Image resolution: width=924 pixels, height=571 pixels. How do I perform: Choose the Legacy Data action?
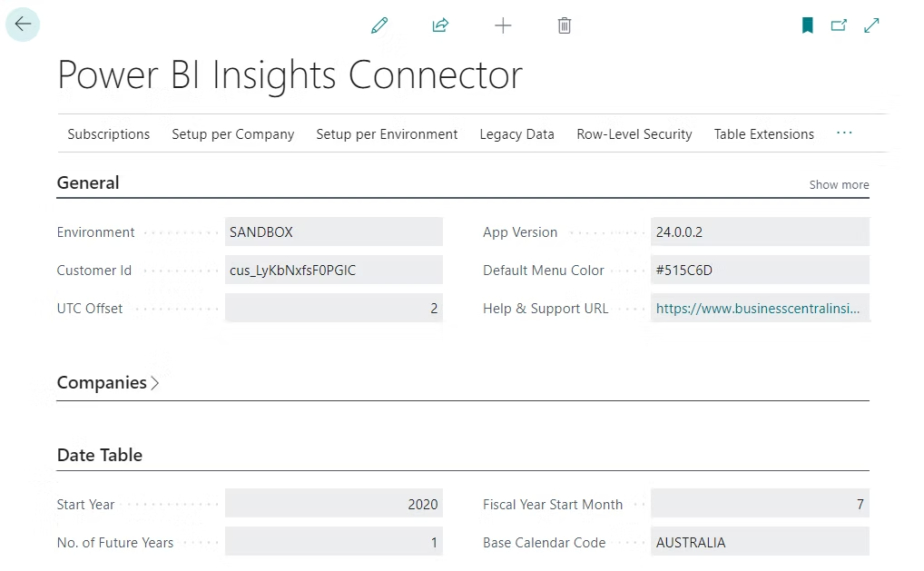pyautogui.click(x=516, y=134)
